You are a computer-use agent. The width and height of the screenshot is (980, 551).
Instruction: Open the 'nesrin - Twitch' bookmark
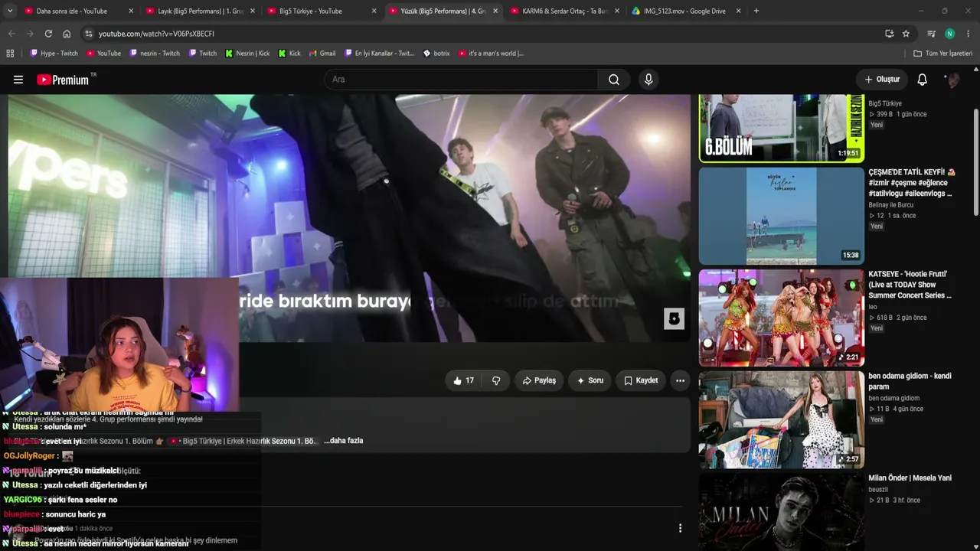155,54
